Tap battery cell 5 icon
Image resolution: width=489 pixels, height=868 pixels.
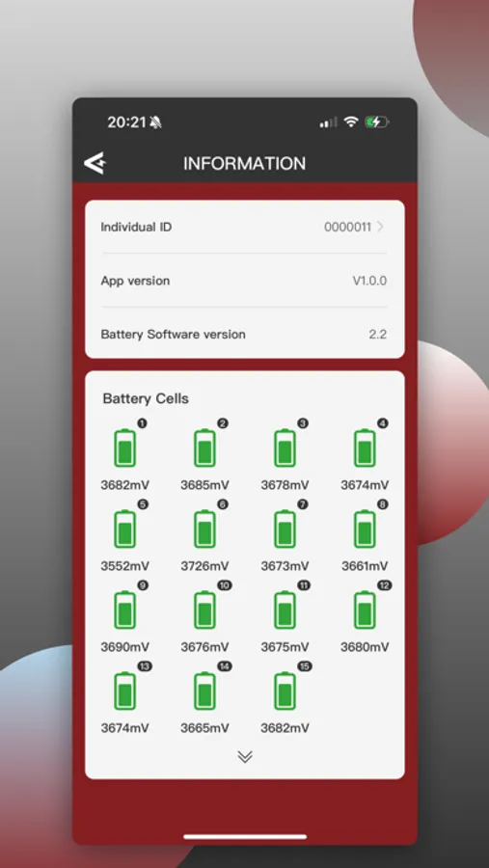pos(125,529)
